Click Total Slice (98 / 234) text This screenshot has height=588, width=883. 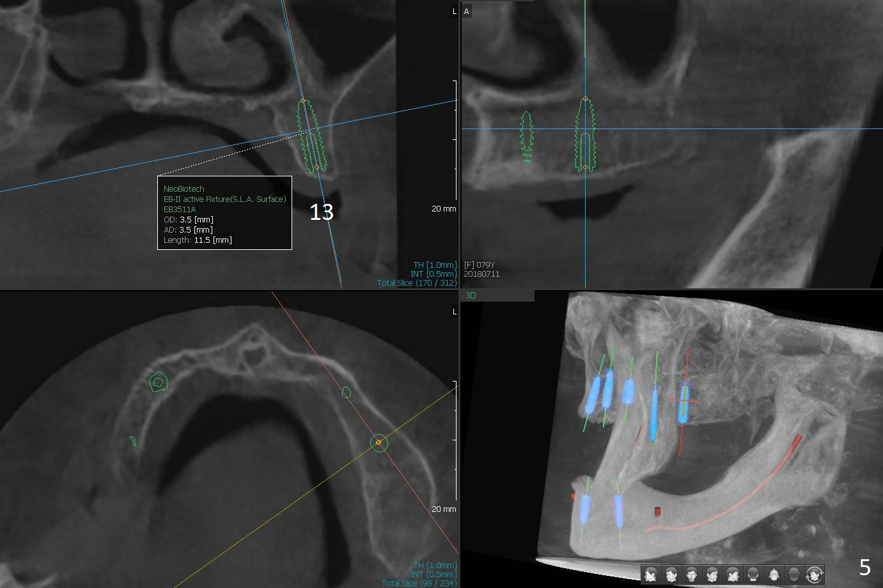[x=419, y=583]
